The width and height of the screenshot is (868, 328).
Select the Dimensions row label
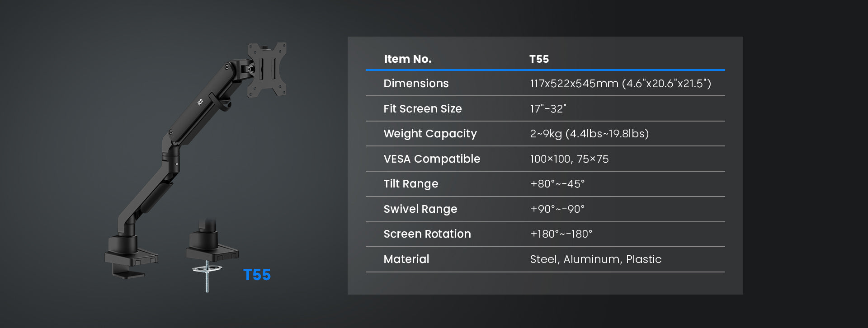416,84
